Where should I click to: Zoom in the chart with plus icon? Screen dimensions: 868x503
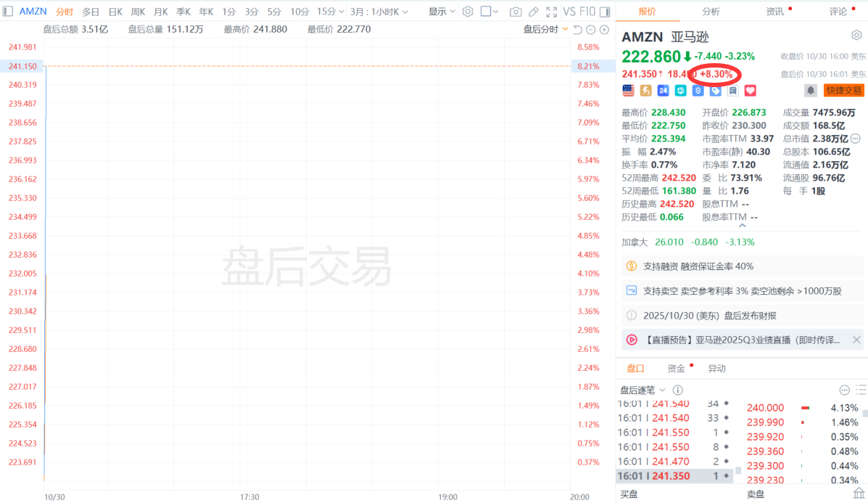(604, 29)
